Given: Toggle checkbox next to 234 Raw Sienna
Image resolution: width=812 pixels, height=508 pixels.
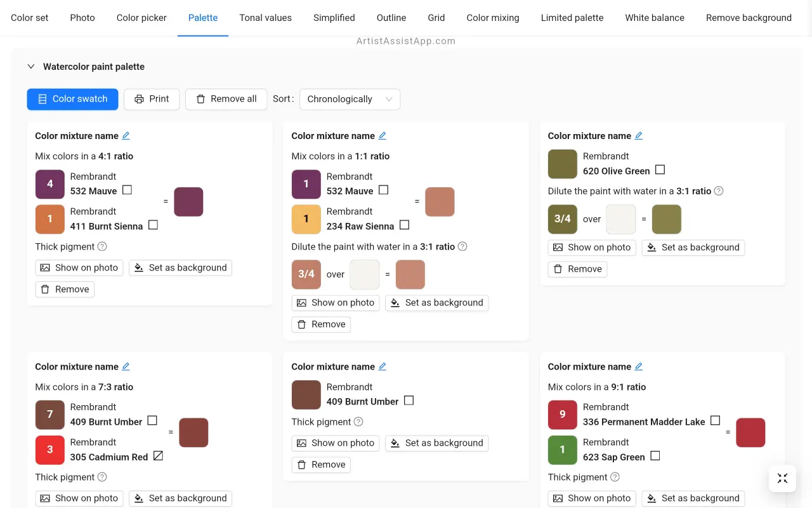Looking at the screenshot, I should point(404,225).
